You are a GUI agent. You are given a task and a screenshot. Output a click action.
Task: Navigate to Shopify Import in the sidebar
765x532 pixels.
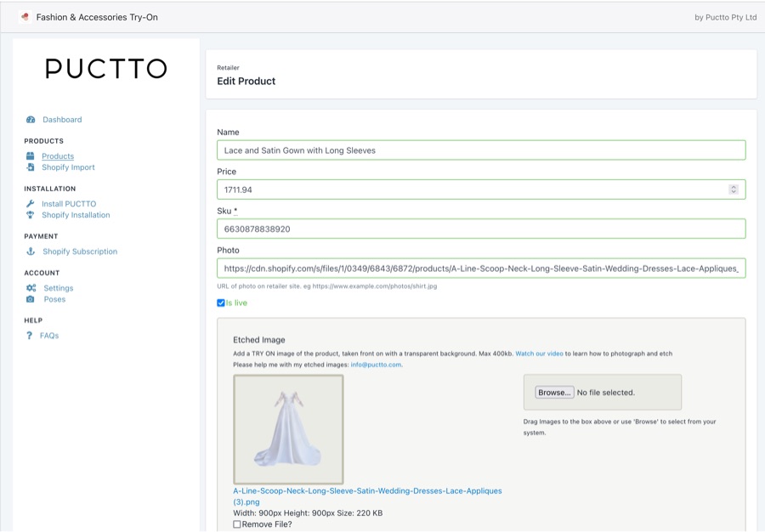[x=71, y=167]
